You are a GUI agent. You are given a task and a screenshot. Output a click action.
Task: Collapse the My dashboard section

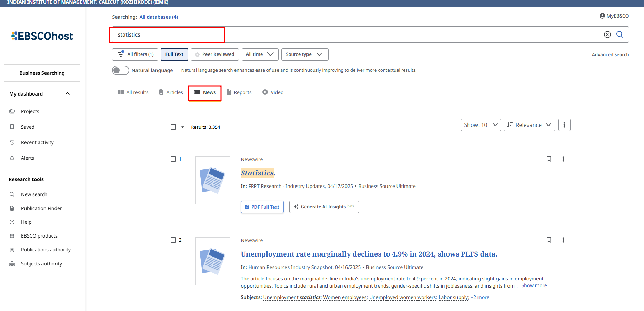pyautogui.click(x=68, y=94)
